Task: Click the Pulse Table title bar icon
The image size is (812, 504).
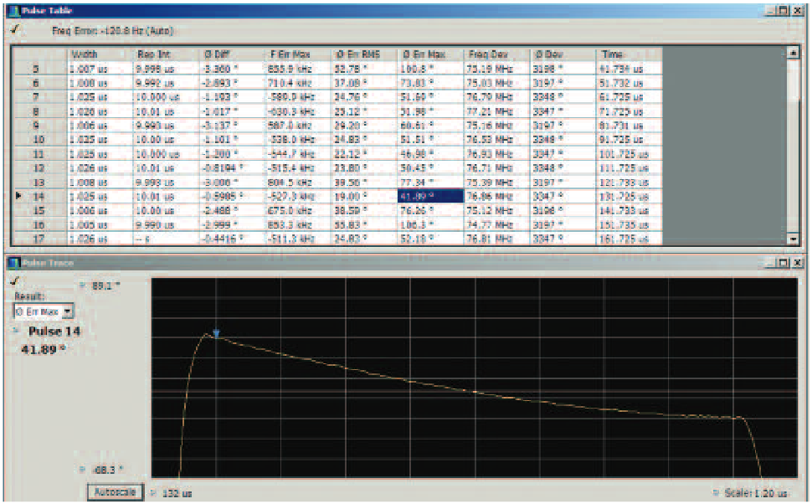Action: 13,10
